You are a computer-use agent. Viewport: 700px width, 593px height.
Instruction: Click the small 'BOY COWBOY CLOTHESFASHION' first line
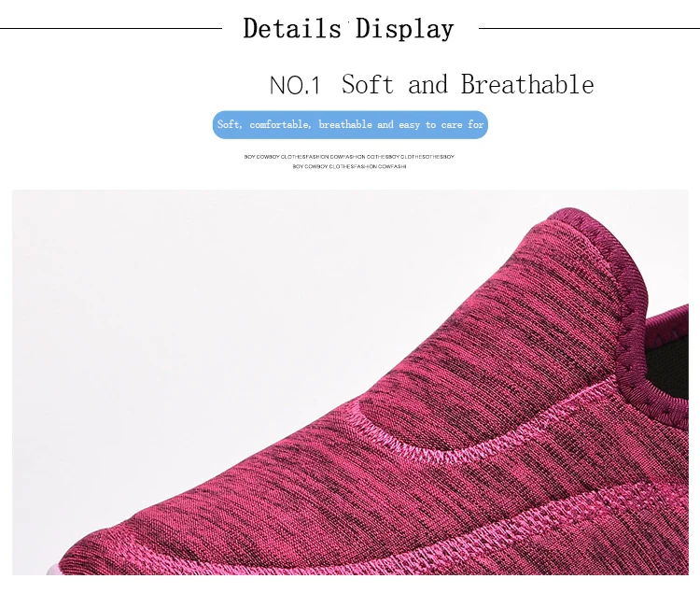[349, 157]
